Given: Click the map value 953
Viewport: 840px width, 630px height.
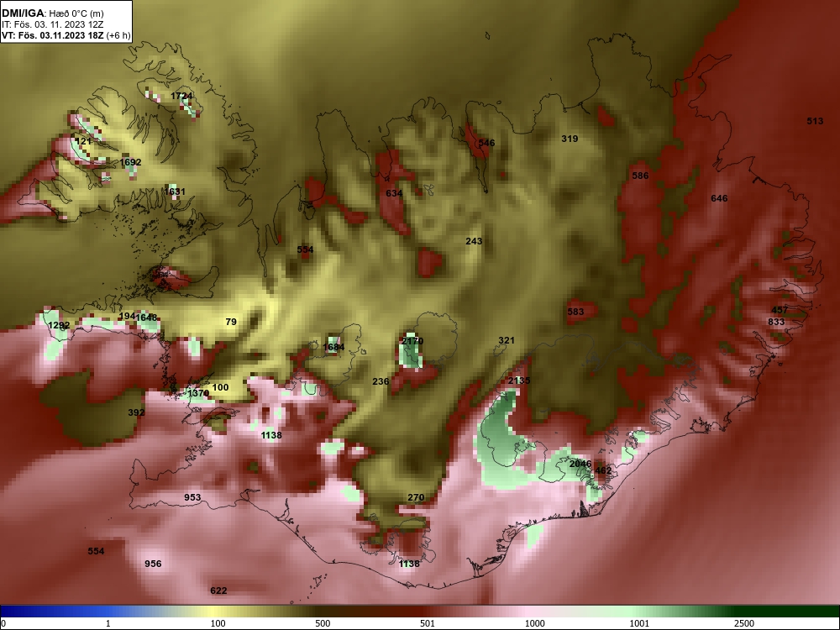Looking at the screenshot, I should (x=192, y=497).
